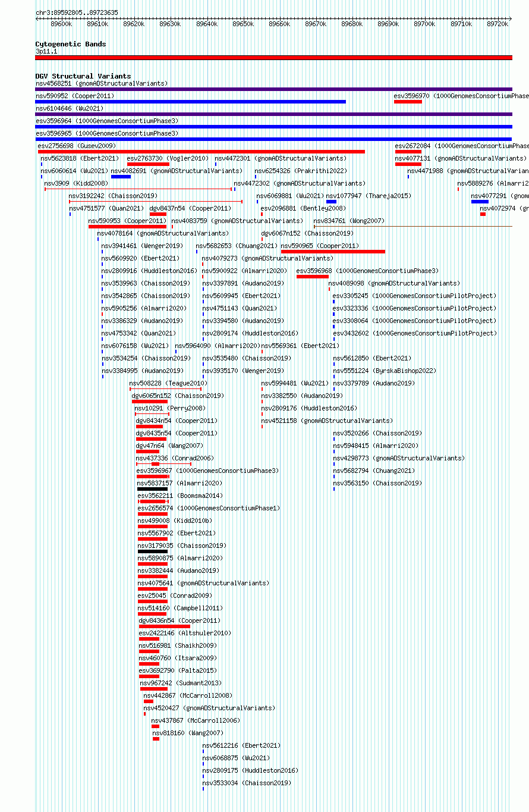Click the chr3:89592805..89723635 coordinate label
Image resolution: width=529 pixels, height=812 pixels.
(77, 12)
